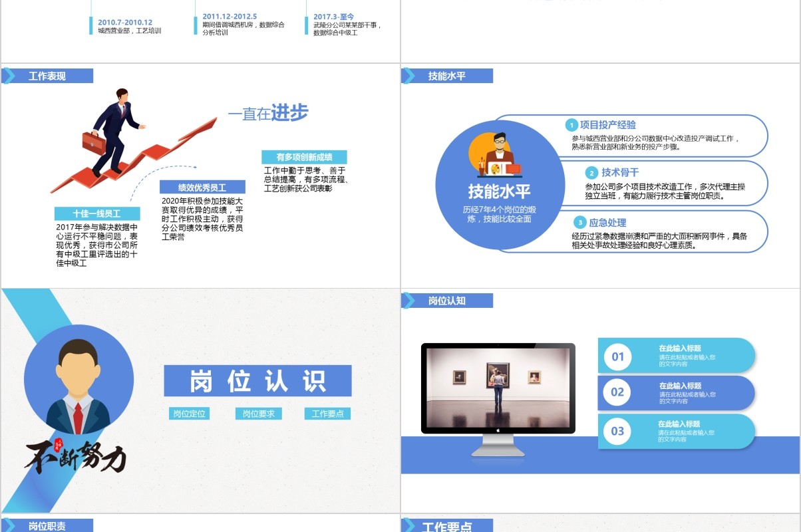The width and height of the screenshot is (801, 532).
Task: Click the 工作要点 tag under 岗位认识
Action: 328,414
